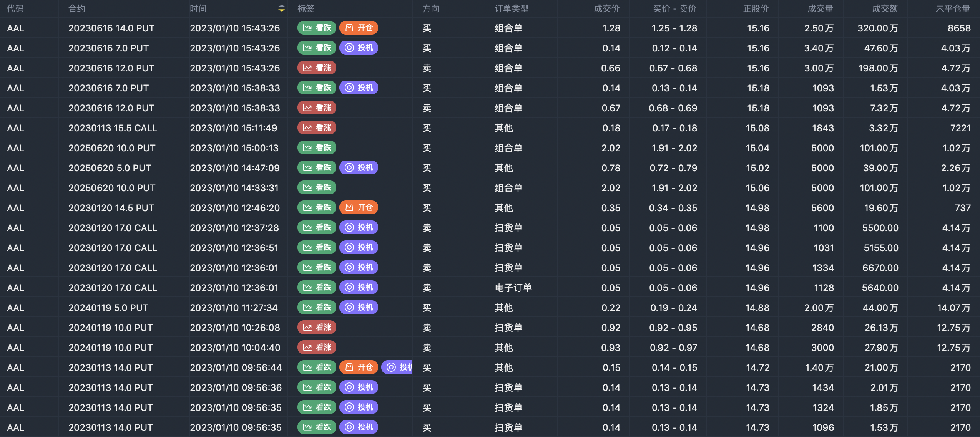Click 未平仓量 7221 cell
This screenshot has height=437, width=980.
[960, 128]
